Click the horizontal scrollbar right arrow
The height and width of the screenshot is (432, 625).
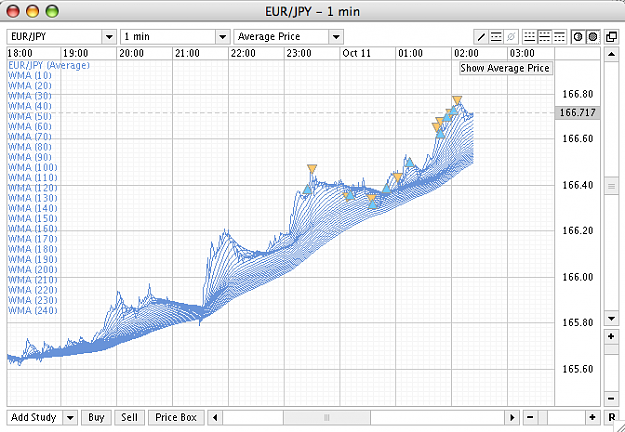click(x=512, y=418)
